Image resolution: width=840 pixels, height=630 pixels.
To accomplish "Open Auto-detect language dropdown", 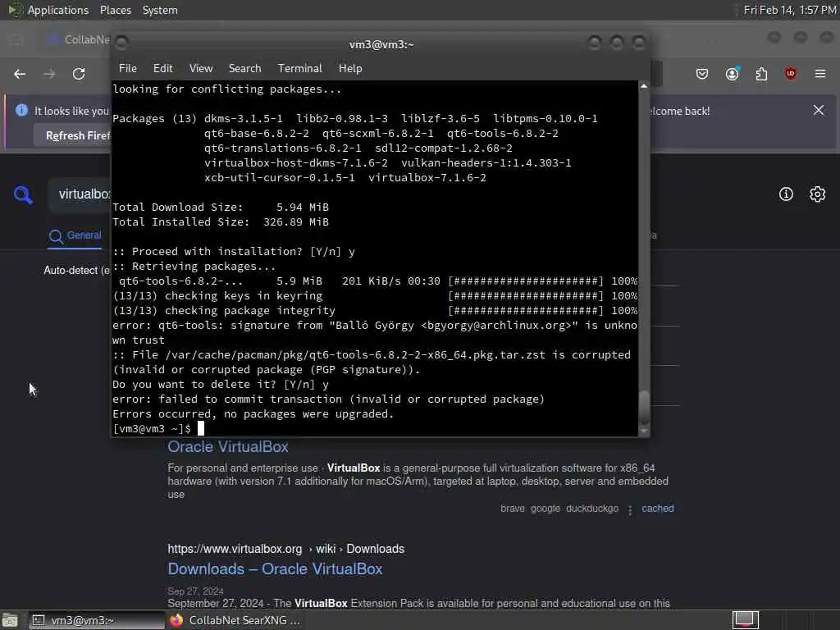I will [x=76, y=270].
